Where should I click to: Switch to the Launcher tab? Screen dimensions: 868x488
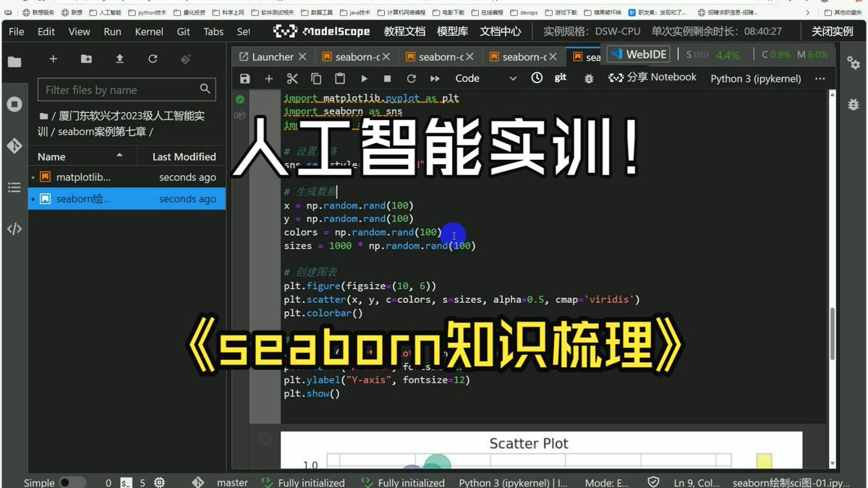click(x=272, y=57)
